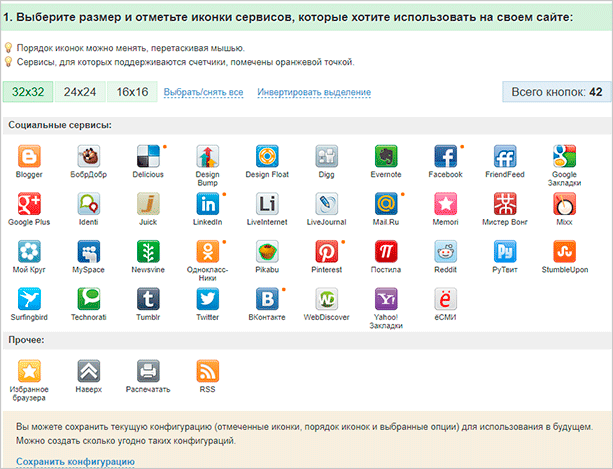
Task: Select the ВКонтакте icon
Action: [267, 299]
